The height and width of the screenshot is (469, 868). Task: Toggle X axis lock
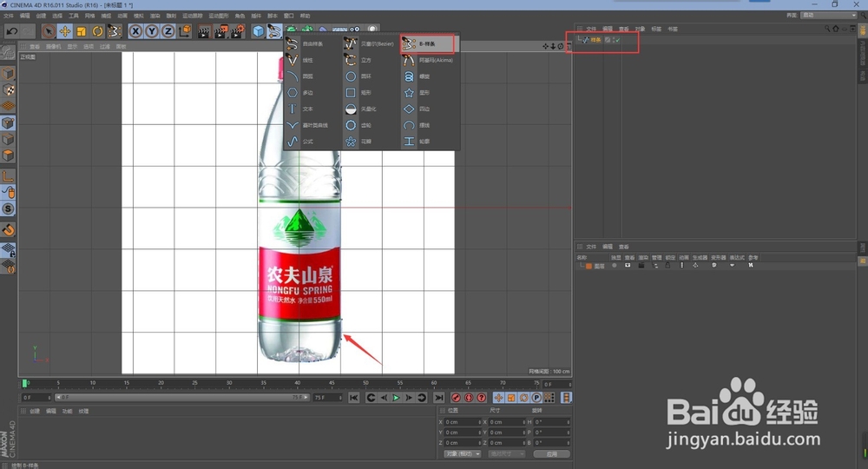[135, 31]
